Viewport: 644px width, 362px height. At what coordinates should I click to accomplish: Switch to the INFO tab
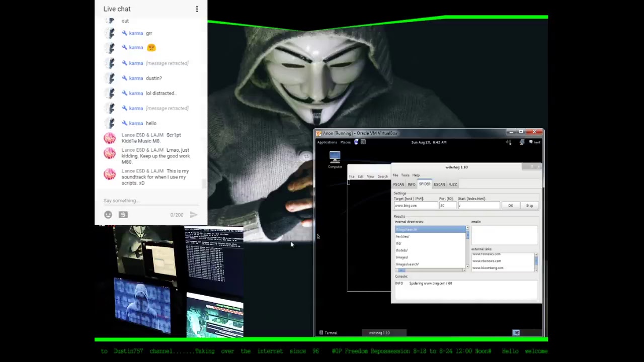coord(412,185)
